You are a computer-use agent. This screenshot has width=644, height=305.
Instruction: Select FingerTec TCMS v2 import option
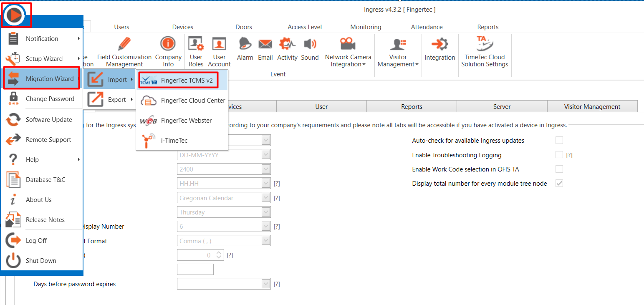(x=182, y=81)
